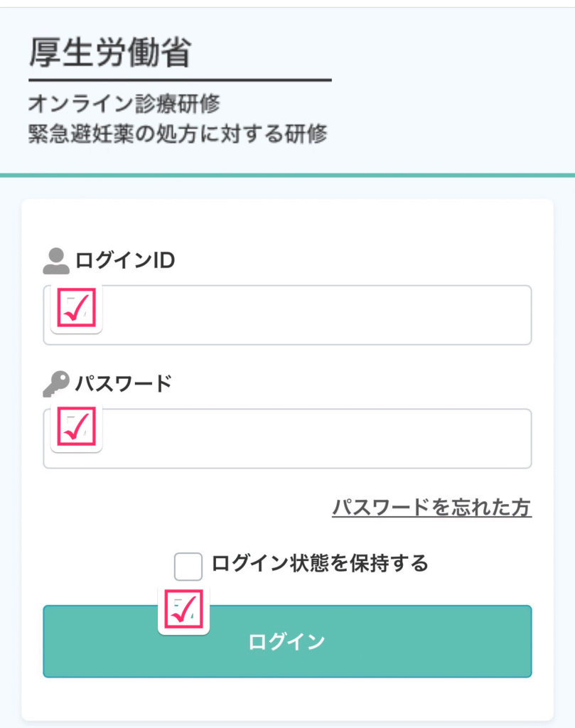Screen dimensions: 575x728
Task: Click the 緊急避妊薬の処方に対する研修 text line
Action: coord(178,135)
